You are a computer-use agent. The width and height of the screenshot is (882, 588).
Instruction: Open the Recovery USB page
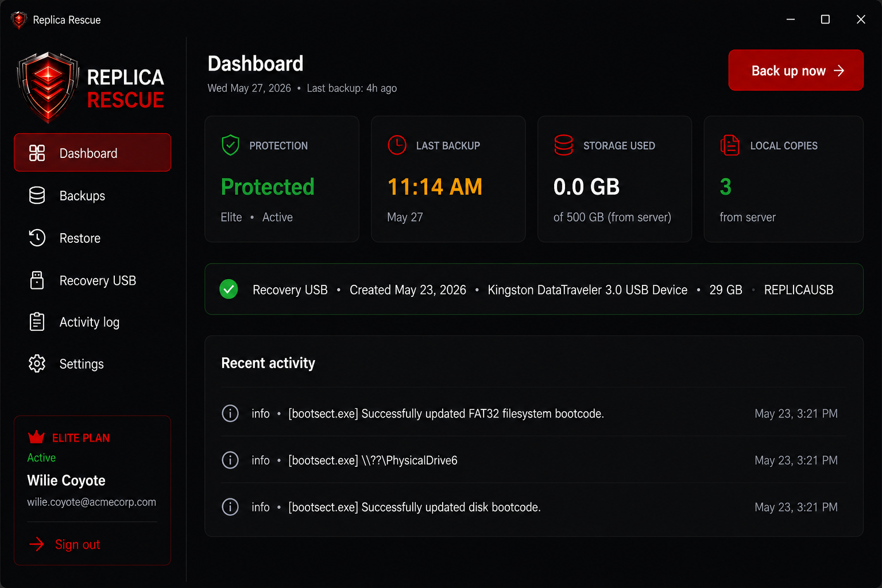point(92,280)
